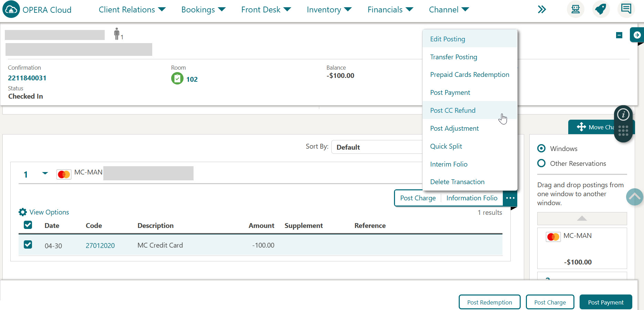Click the Code column header
This screenshot has height=310, width=644.
(94, 226)
